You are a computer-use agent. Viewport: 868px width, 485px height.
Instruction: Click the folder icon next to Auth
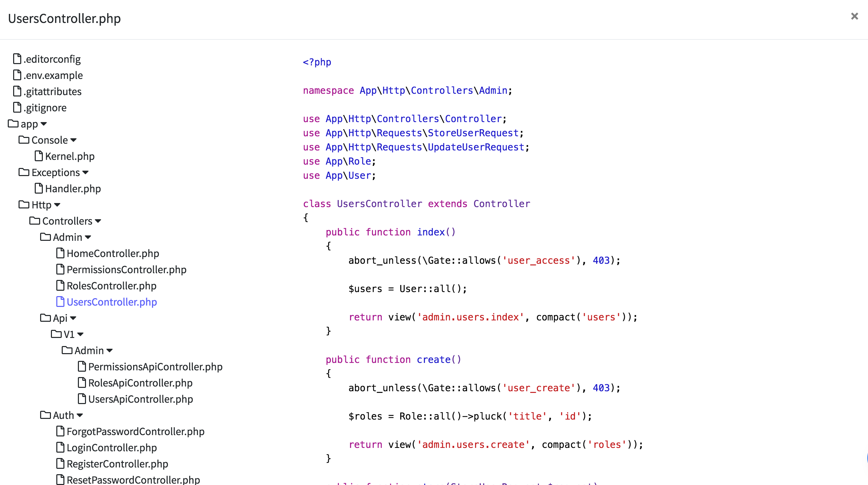(46, 415)
